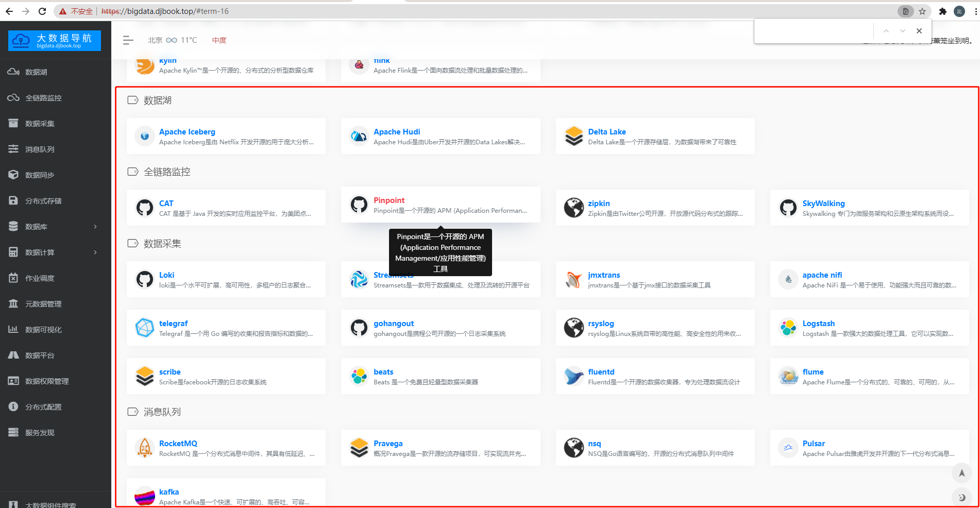
Task: Open 分布式存储 sidebar entry
Action: click(43, 201)
